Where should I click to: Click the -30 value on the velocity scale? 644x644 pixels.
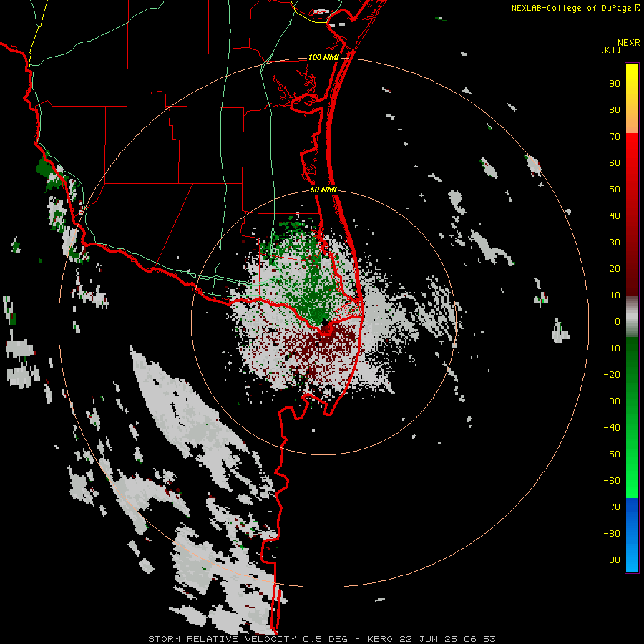click(612, 401)
